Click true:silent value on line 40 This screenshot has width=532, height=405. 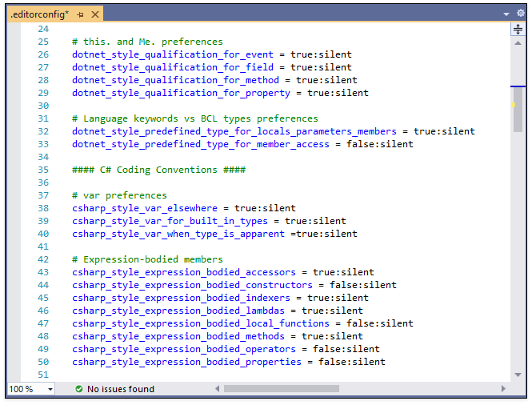point(326,235)
